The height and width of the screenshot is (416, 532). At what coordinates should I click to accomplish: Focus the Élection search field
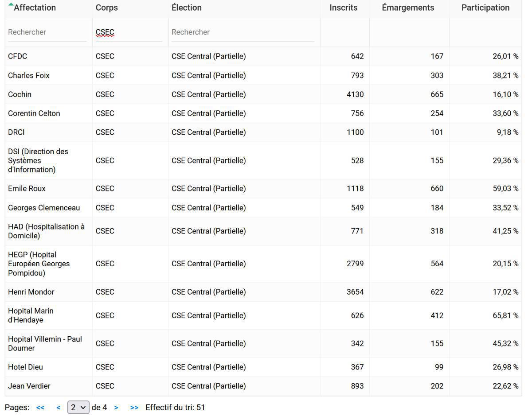[x=243, y=32]
